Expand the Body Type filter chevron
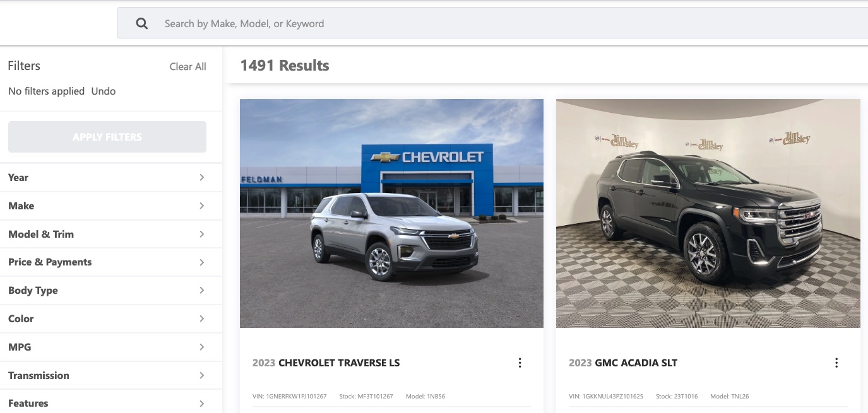Viewport: 868px width, 413px height. [x=202, y=290]
